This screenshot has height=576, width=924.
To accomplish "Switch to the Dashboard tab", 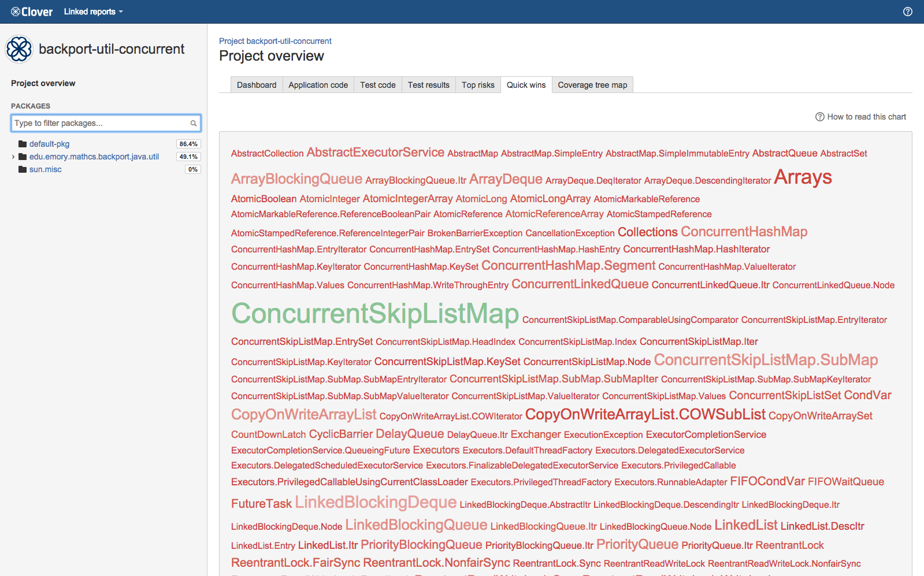I will 257,85.
